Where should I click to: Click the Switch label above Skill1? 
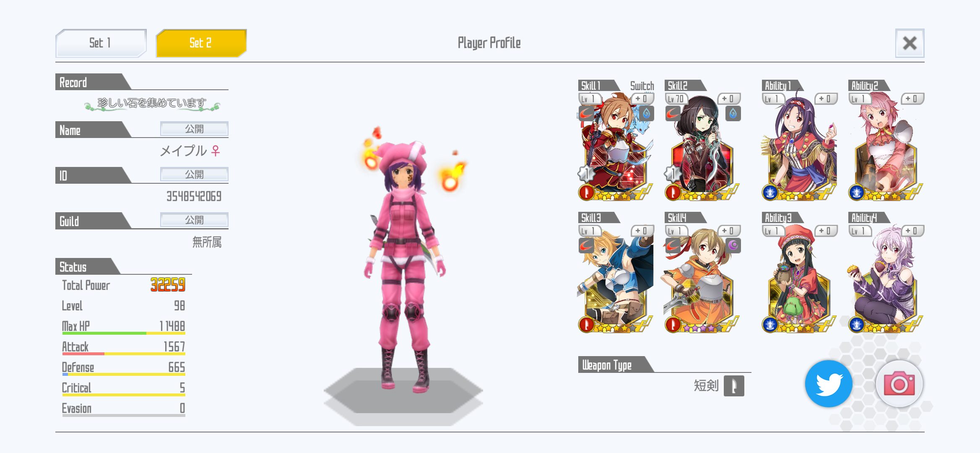(642, 86)
